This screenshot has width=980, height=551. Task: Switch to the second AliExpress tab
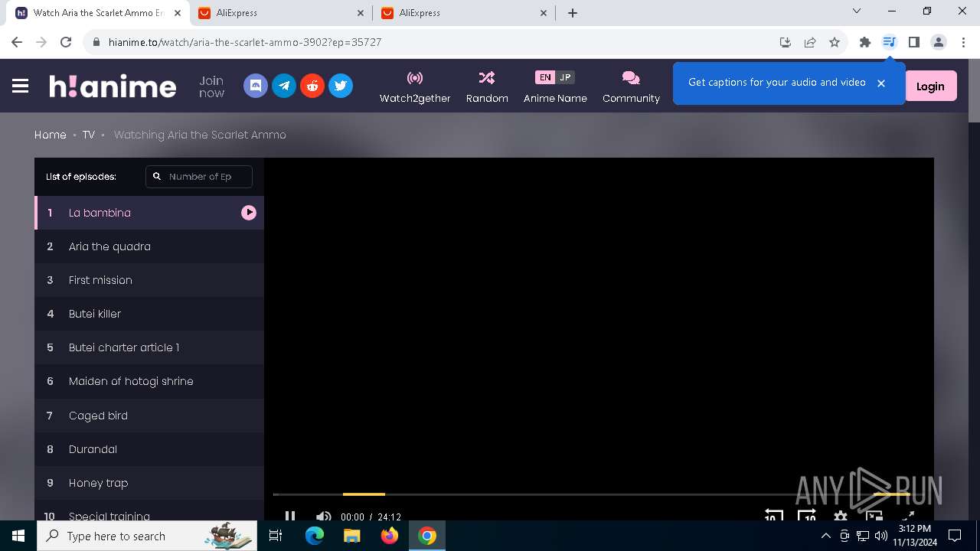464,13
